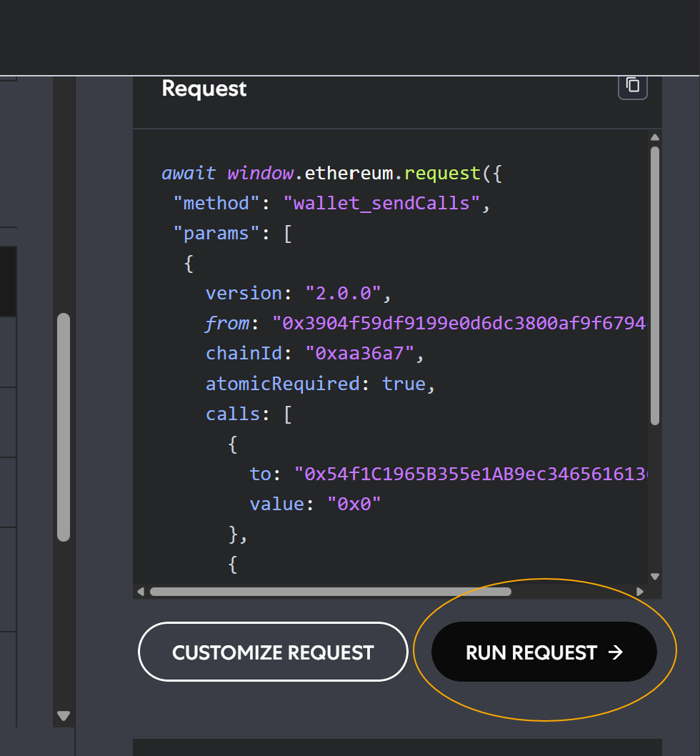Click the from address starting 0x3904f5
Viewport: 700px width, 756px height.
click(x=459, y=323)
